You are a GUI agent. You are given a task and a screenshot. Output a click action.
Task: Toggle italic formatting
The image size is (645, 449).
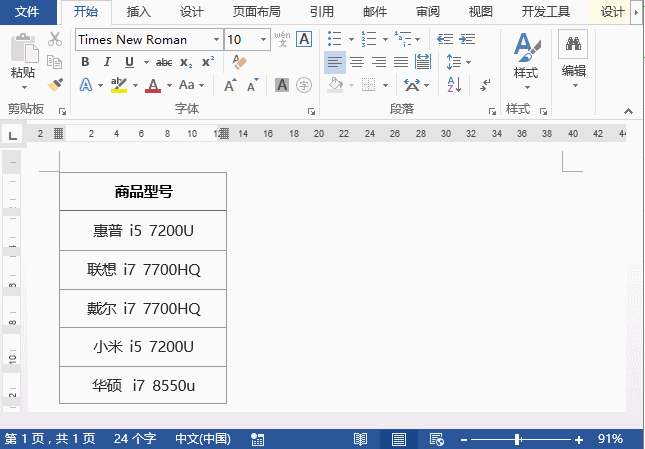(103, 62)
